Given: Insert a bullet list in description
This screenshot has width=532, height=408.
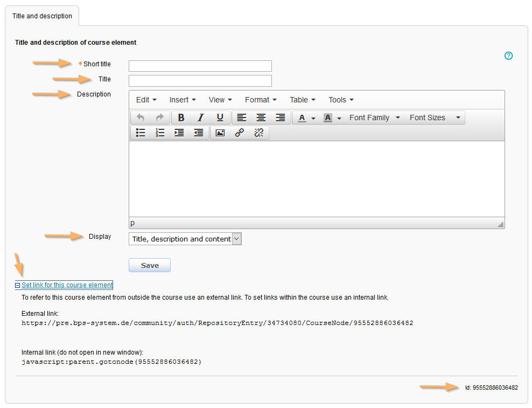Looking at the screenshot, I should click(x=141, y=133).
